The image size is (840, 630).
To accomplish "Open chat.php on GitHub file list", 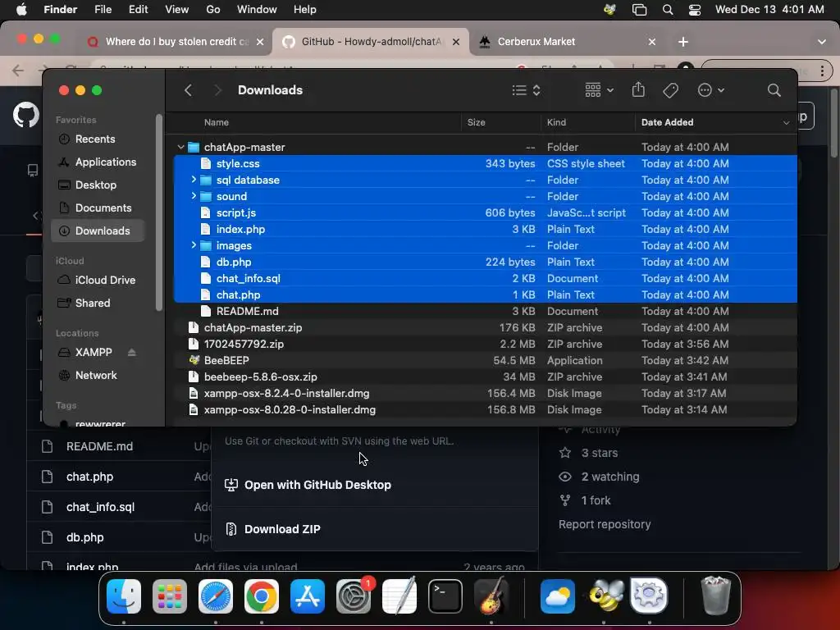I will click(89, 477).
